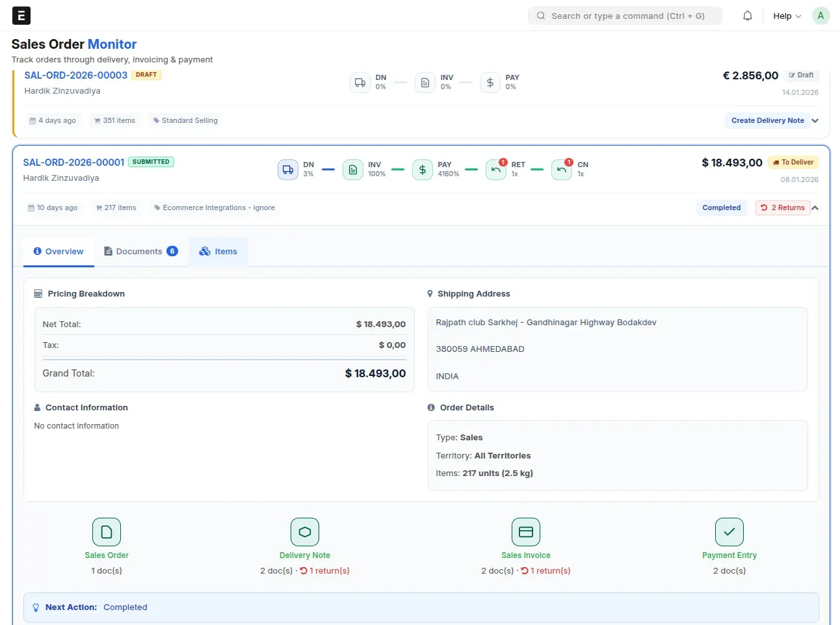Click the 1 return(s) icon under Delivery Note
The height and width of the screenshot is (625, 840).
(304, 571)
